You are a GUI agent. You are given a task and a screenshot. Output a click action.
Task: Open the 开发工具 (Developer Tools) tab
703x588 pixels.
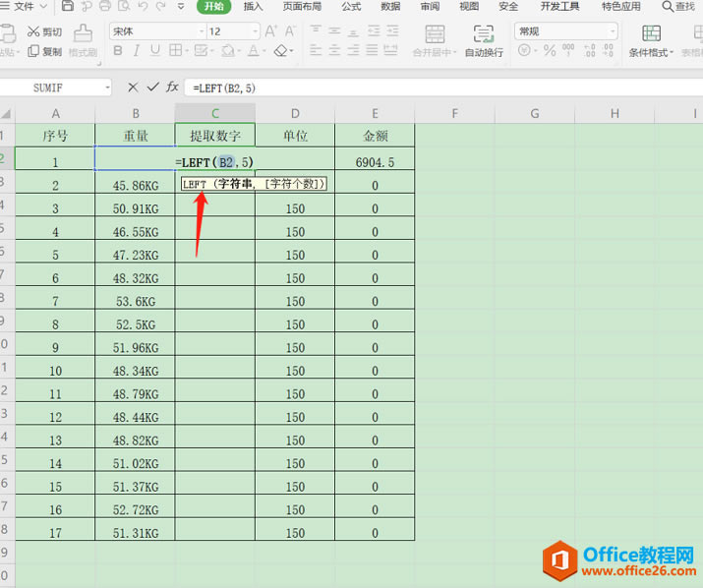point(559,6)
